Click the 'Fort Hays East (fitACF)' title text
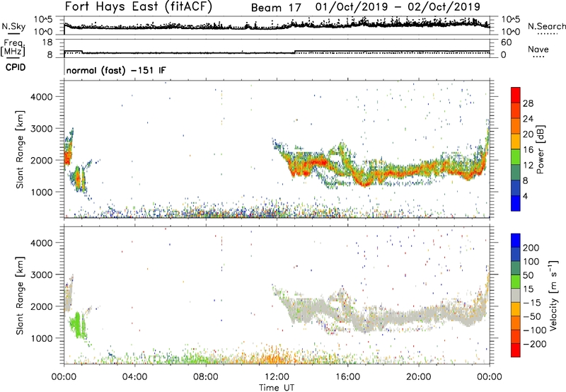Screen dimensions: 566x392 point(138,6)
